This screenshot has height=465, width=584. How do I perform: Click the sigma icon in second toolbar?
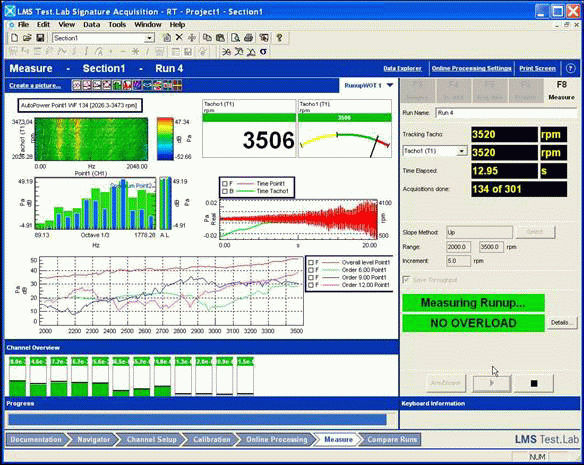[263, 51]
